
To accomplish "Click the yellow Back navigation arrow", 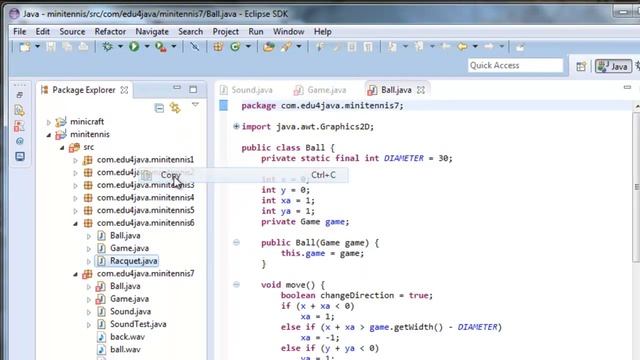I will coord(462,47).
